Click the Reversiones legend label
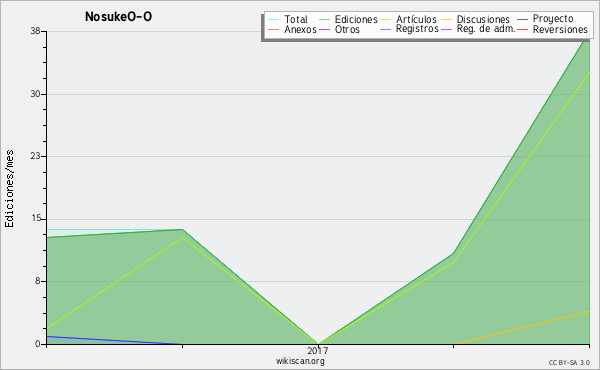600x370 pixels. [x=560, y=29]
